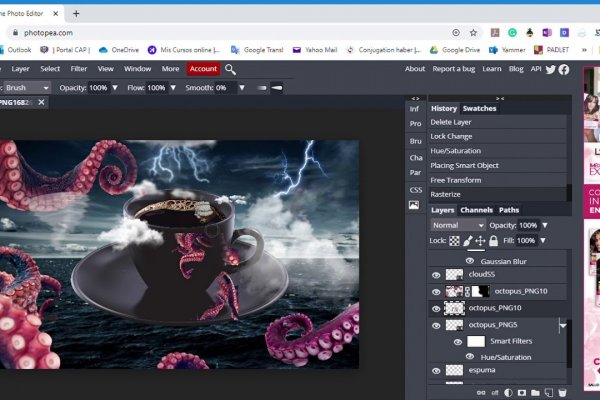The image size is (600, 400).
Task: Expand the layer Opacity dropdown arrow
Action: (543, 226)
